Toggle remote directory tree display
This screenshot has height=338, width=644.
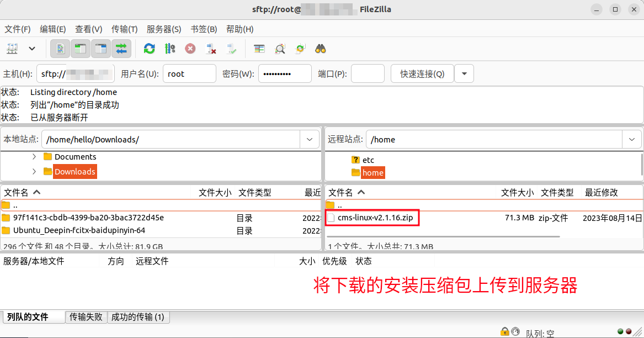(x=100, y=49)
